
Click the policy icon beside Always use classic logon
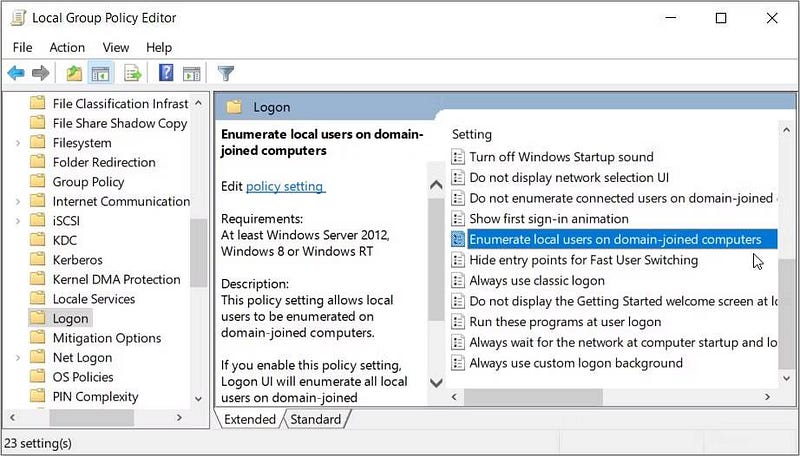click(x=458, y=281)
